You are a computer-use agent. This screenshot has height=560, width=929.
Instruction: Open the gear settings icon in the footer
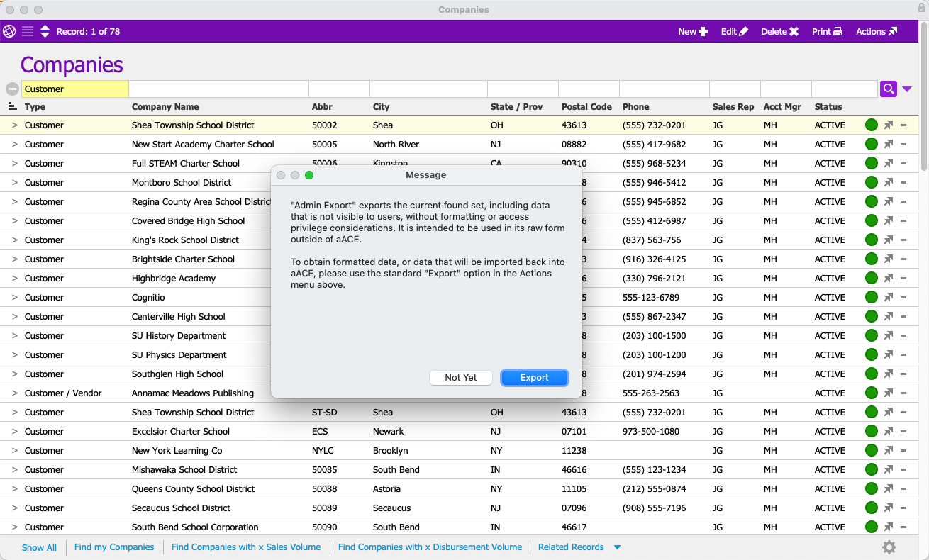(x=889, y=547)
